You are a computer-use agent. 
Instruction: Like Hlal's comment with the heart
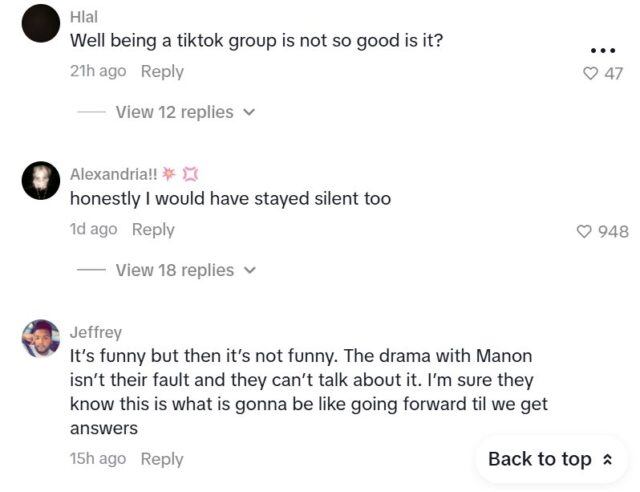pyautogui.click(x=590, y=73)
